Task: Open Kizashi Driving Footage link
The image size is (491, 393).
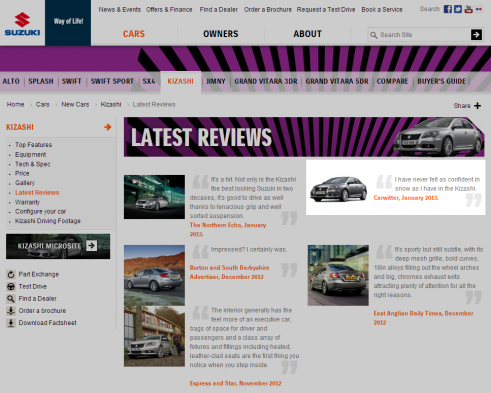Action: click(48, 221)
